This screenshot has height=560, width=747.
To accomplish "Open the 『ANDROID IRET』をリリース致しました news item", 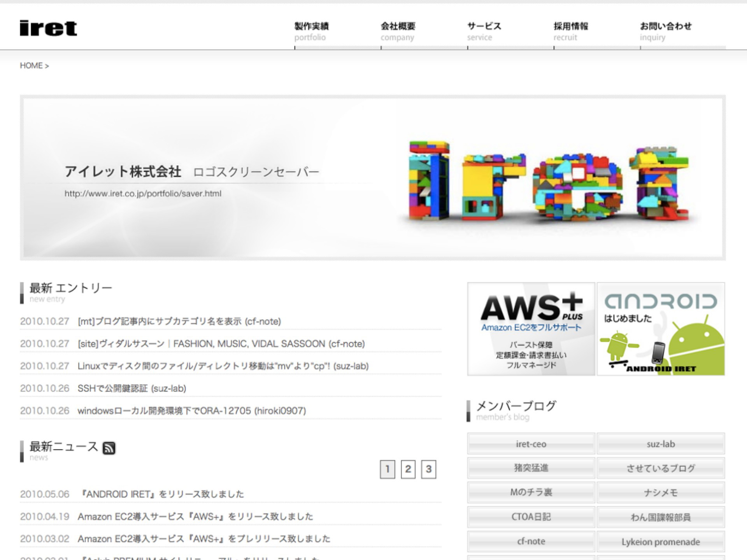I will tap(161, 494).
